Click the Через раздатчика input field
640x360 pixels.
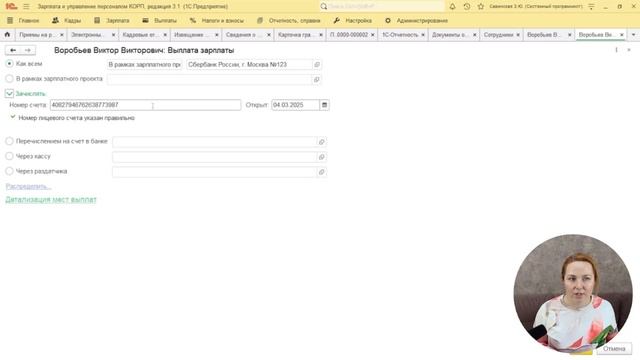point(215,172)
